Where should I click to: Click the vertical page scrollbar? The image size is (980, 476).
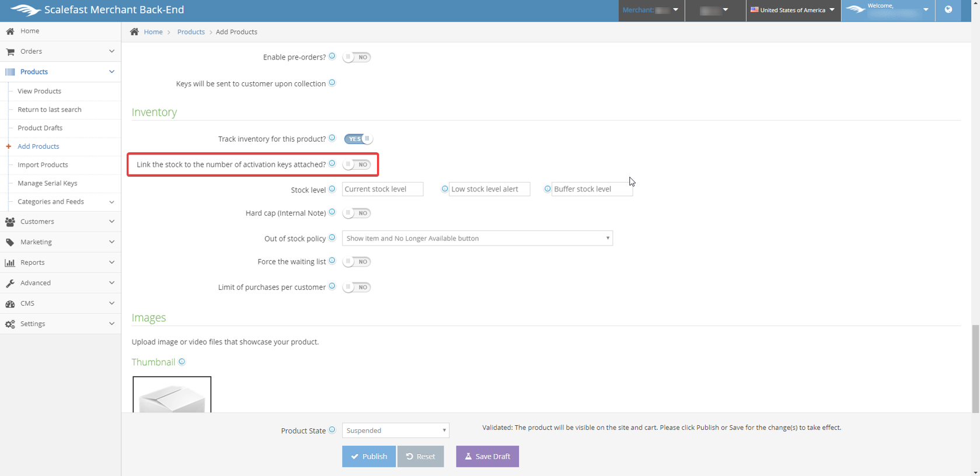click(x=975, y=367)
